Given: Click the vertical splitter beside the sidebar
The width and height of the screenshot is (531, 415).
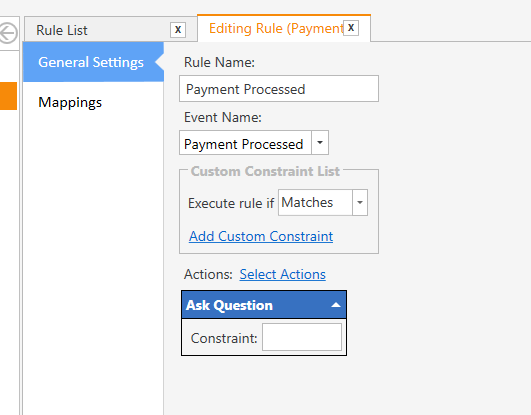Looking at the screenshot, I should pyautogui.click(x=21, y=230).
